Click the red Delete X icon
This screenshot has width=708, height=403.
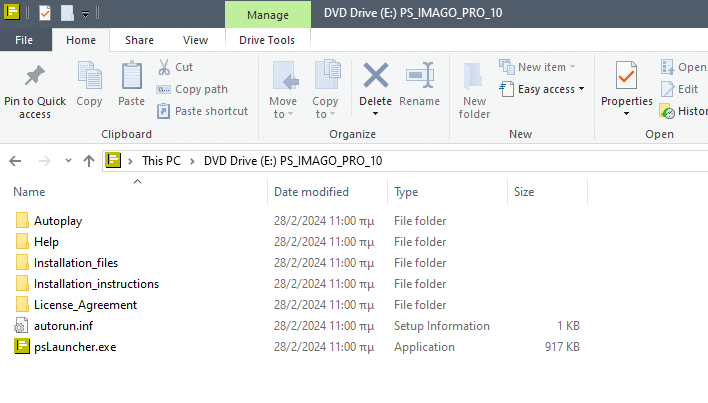pos(376,75)
